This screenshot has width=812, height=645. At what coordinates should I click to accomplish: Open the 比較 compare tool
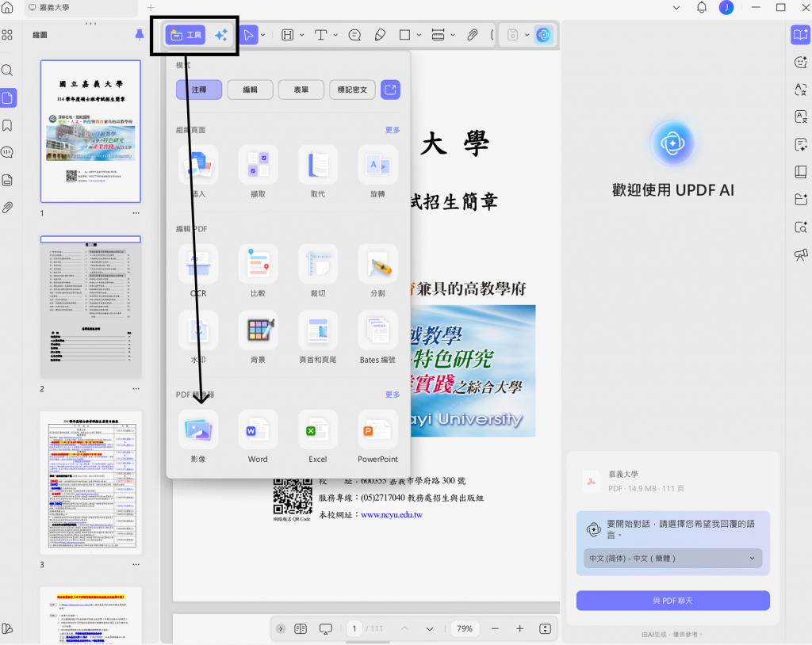[258, 271]
